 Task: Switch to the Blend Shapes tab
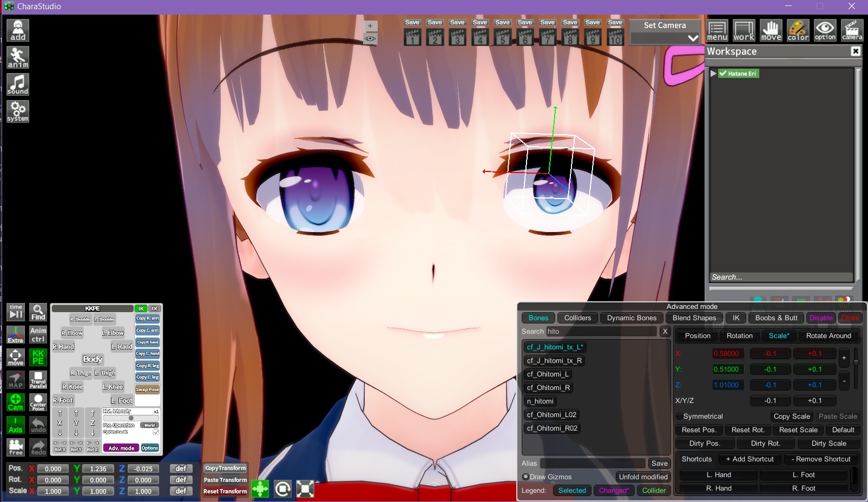point(694,318)
